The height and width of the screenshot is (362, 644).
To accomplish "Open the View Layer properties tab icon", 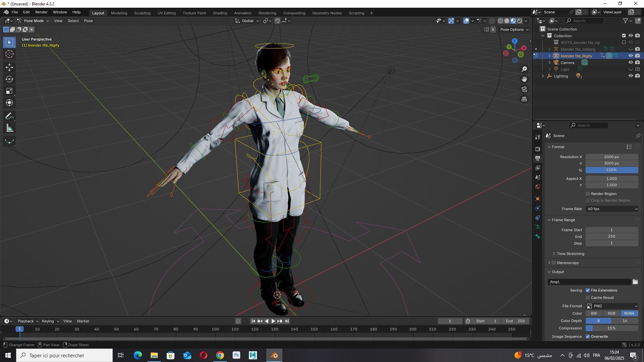I will (x=538, y=168).
